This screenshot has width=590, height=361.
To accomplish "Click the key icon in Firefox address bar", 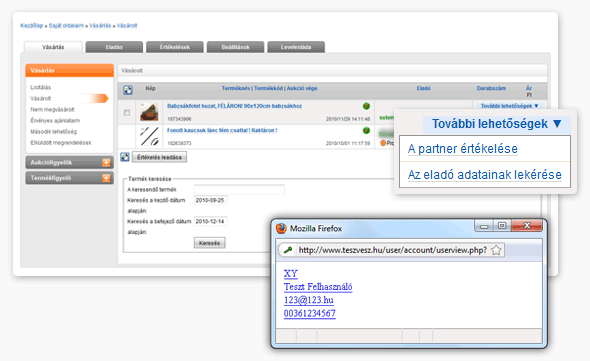I will tap(288, 250).
